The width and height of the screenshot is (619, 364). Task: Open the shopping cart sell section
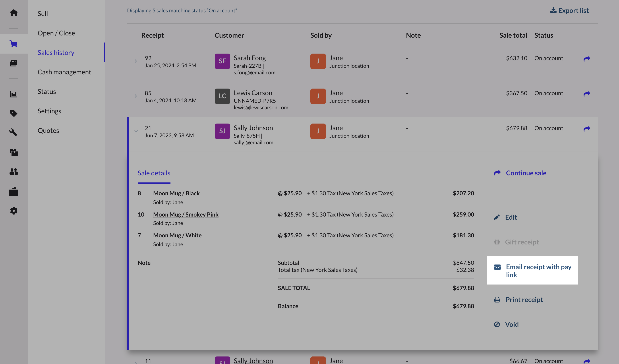(14, 44)
